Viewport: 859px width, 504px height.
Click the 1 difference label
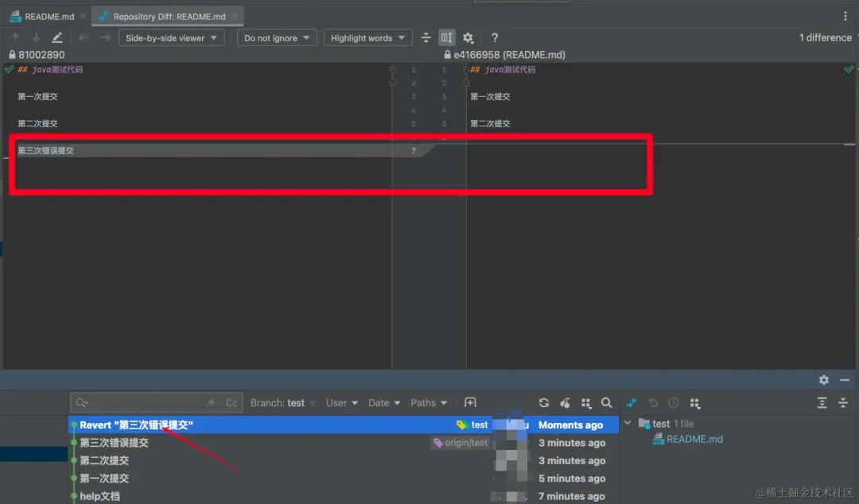825,38
